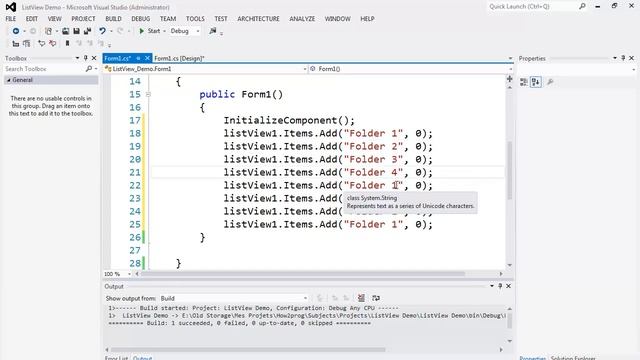The width and height of the screenshot is (640, 360).
Task: Click the public Form1() declaration text
Action: click(x=241, y=94)
